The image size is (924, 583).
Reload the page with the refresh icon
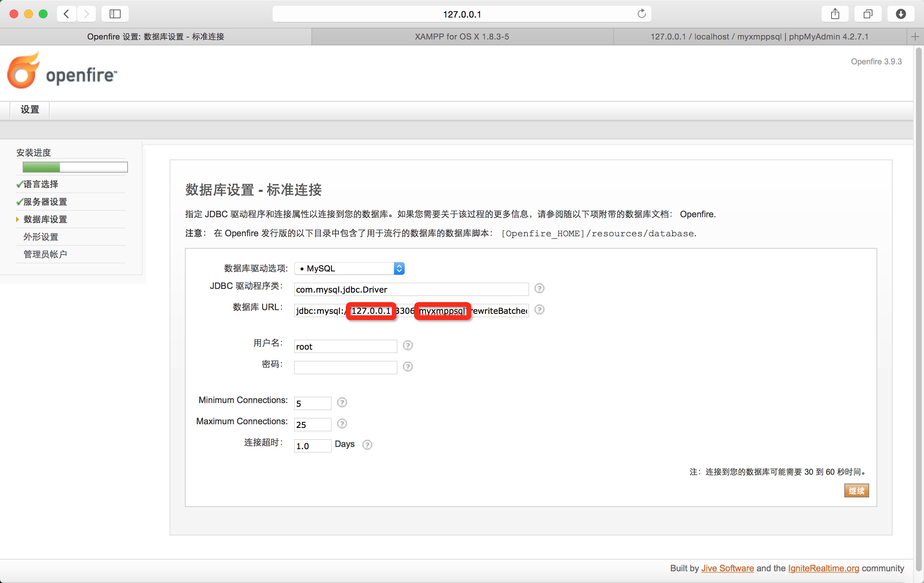[x=641, y=14]
